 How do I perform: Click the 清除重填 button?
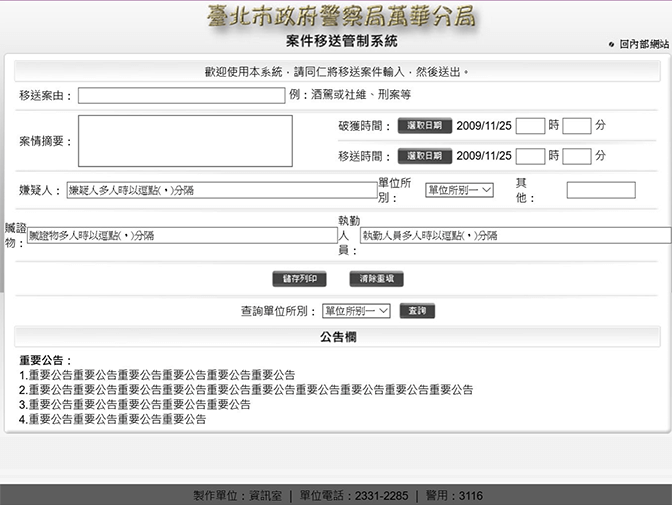[377, 279]
